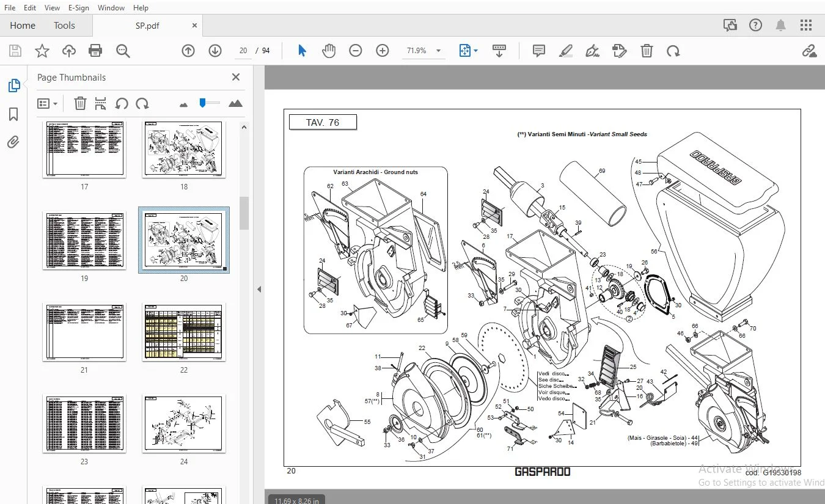Activate the Hand pan tool
825x504 pixels.
coord(329,51)
